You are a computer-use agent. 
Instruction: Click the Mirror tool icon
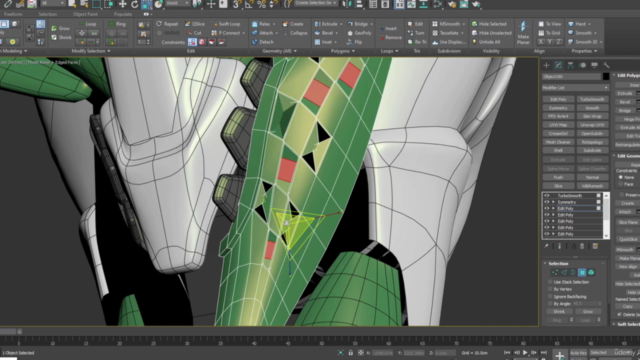point(347,4)
